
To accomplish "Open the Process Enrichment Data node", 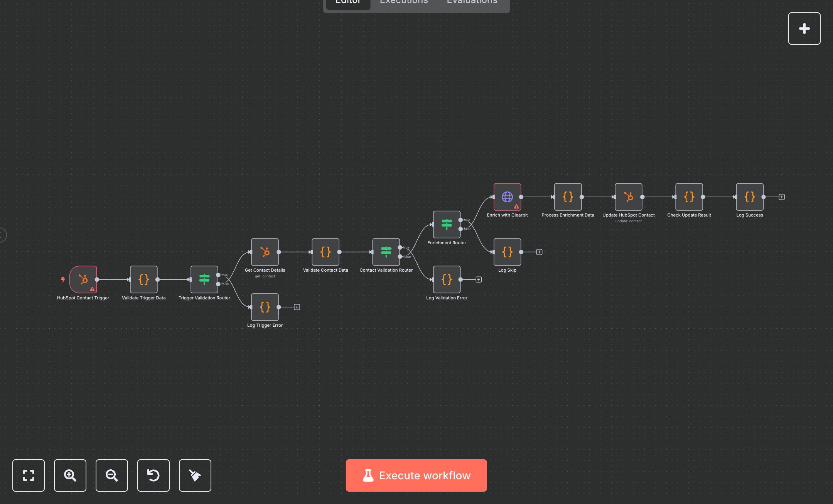I will pos(567,197).
